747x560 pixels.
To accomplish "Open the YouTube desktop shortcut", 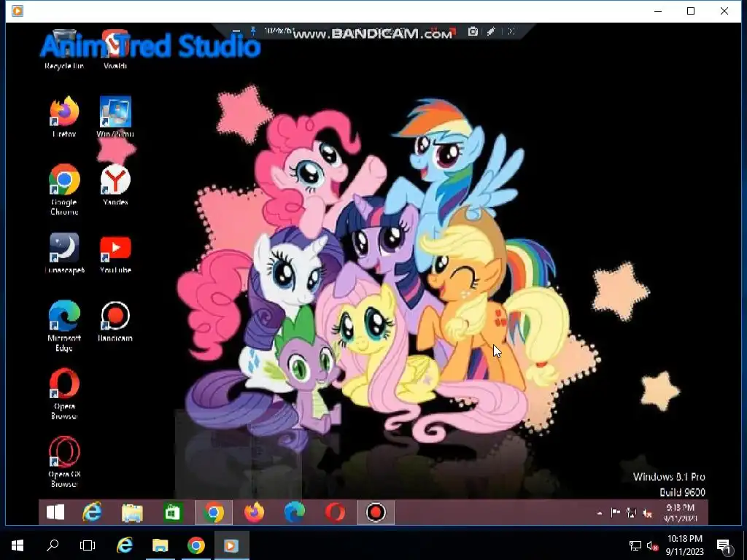I will 115,253.
